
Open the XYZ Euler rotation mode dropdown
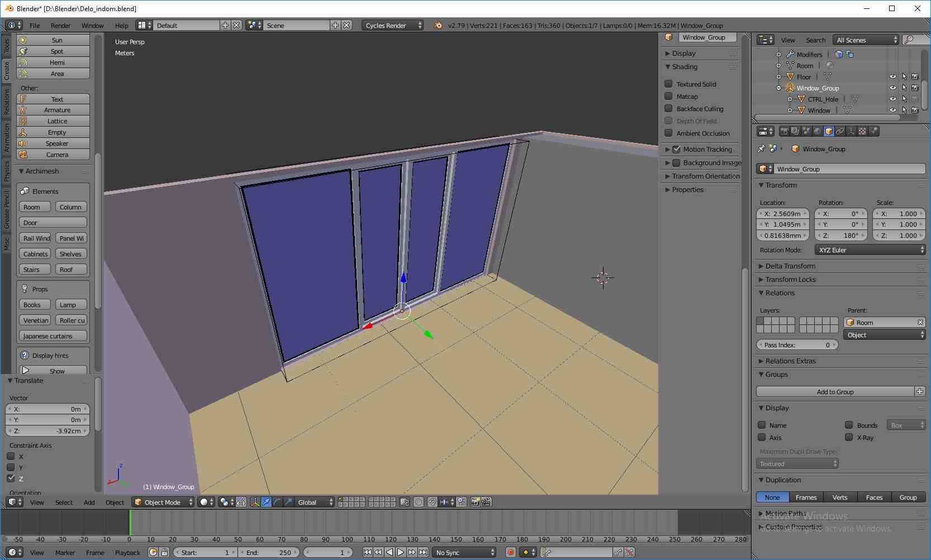[x=870, y=250]
